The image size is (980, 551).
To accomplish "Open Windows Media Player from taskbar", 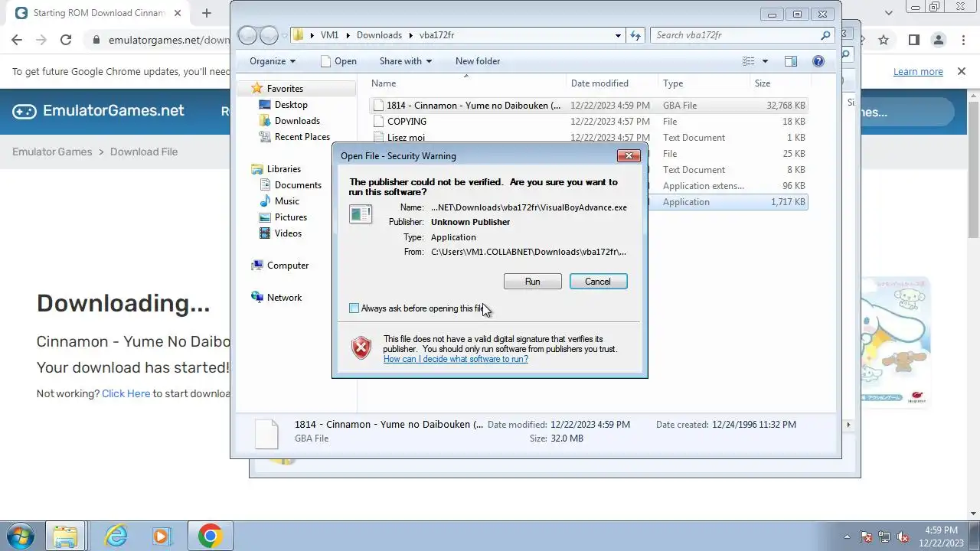I will pos(162,536).
